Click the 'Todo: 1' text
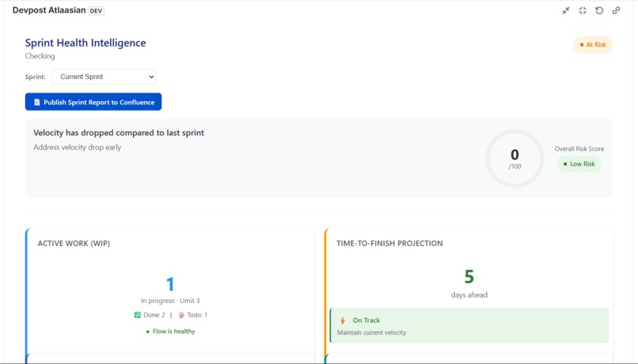 tap(197, 315)
